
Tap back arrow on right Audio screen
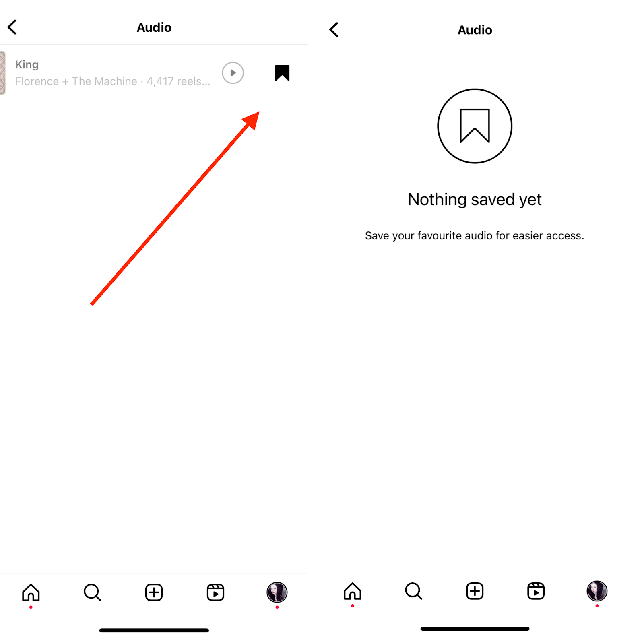pos(334,30)
